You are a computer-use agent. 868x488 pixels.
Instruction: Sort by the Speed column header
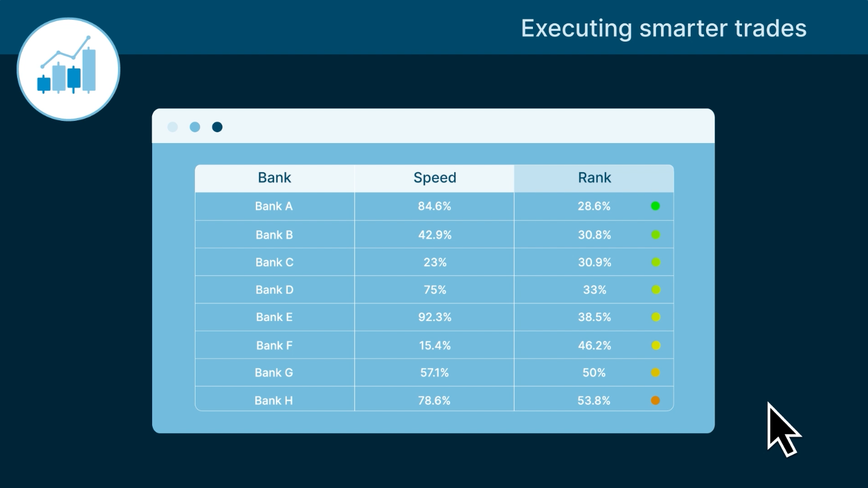(x=434, y=178)
